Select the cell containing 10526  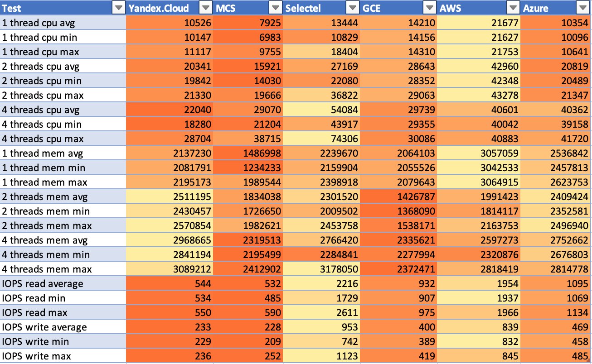click(169, 23)
